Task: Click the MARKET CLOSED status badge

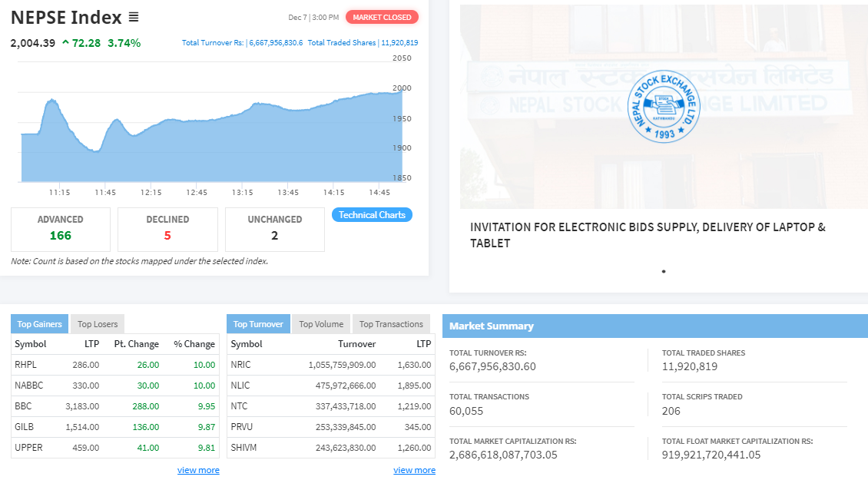Action: (x=382, y=17)
